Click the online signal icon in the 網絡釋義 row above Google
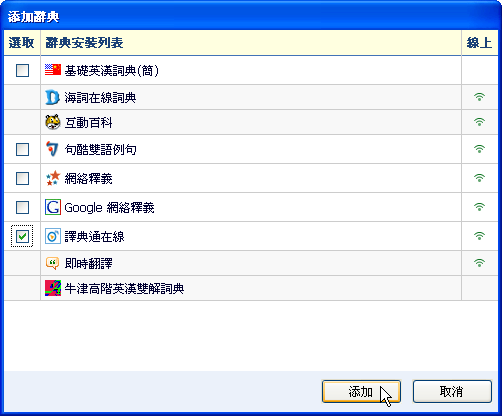This screenshot has width=502, height=416. point(479,178)
